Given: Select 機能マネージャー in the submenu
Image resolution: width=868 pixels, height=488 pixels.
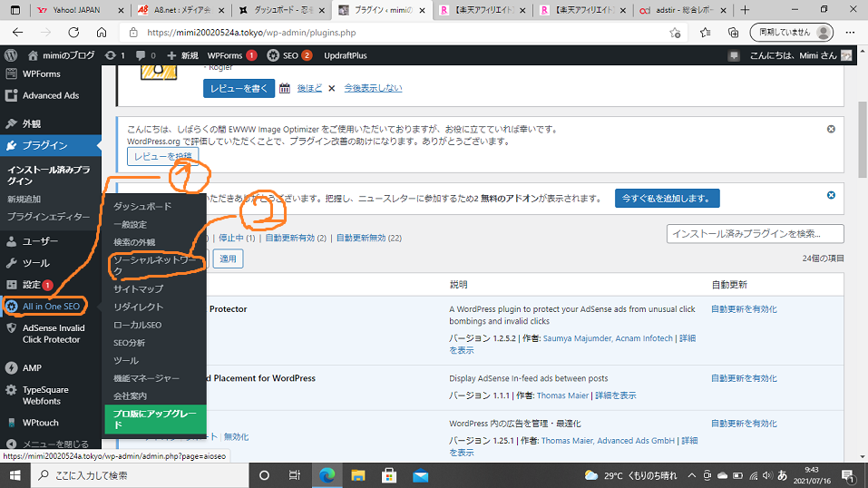Looking at the screenshot, I should pyautogui.click(x=146, y=377).
